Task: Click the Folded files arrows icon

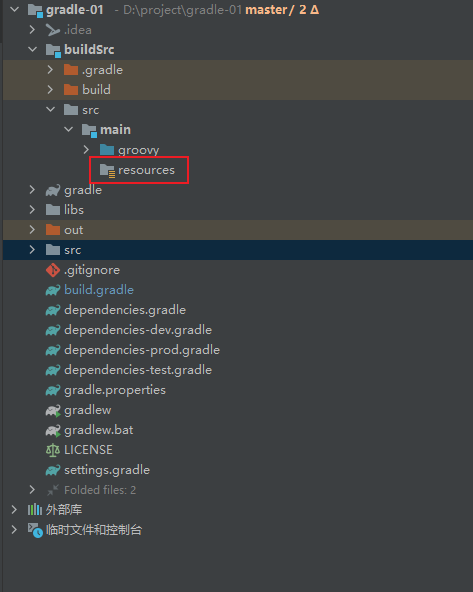Action: click(53, 490)
